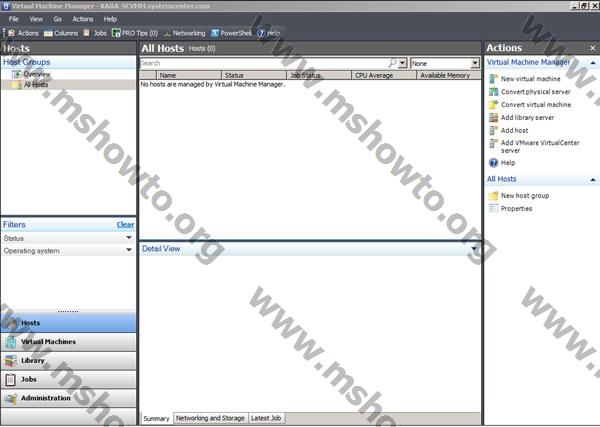The width and height of the screenshot is (600, 427).
Task: Click the Networking toolbar icon
Action: 167,34
